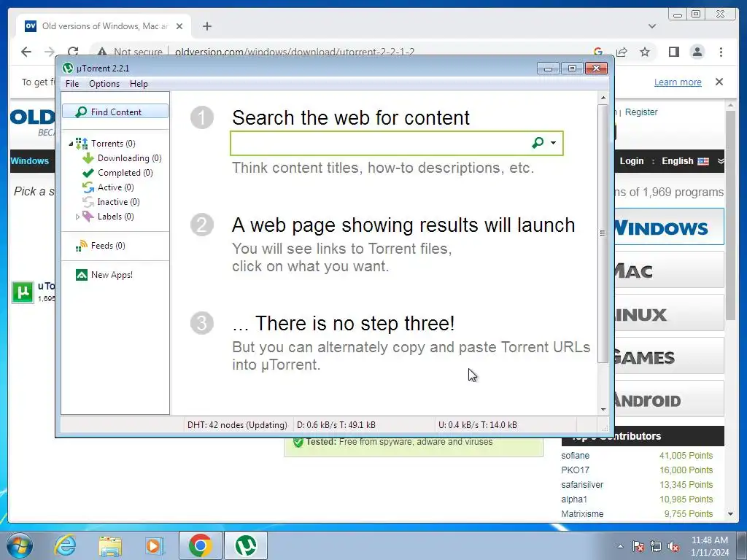The image size is (747, 560).
Task: Click the Games category banner
Action: [x=668, y=356]
